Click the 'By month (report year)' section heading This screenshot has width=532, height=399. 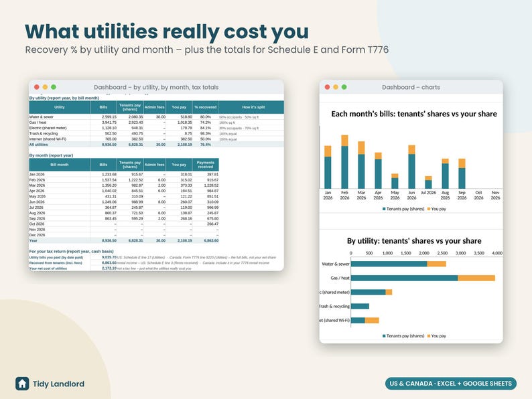click(x=51, y=155)
